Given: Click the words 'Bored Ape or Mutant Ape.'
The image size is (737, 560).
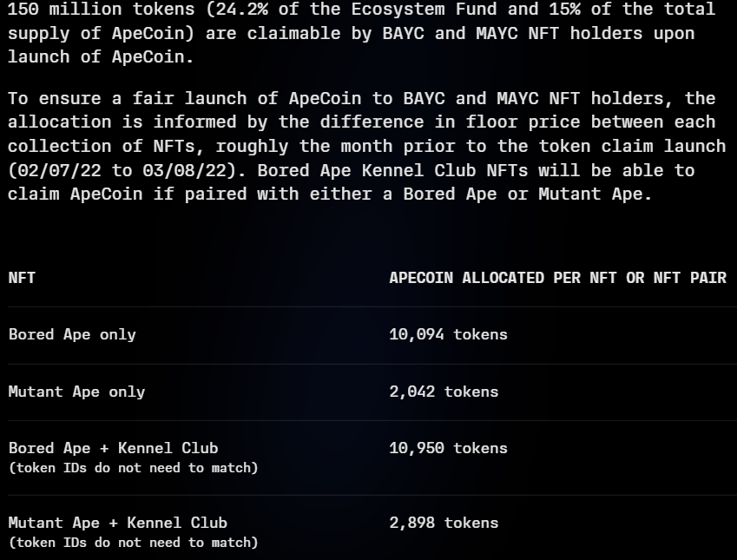Looking at the screenshot, I should (528, 194).
